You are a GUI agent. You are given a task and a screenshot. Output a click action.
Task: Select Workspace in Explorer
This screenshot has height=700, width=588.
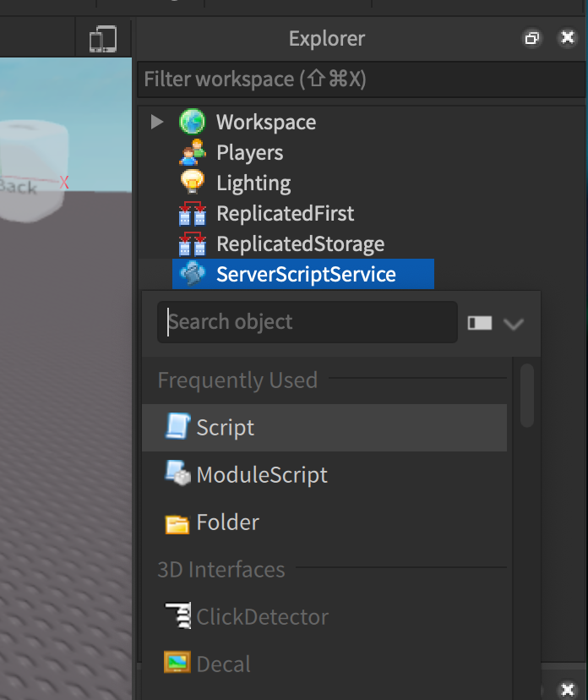[266, 122]
